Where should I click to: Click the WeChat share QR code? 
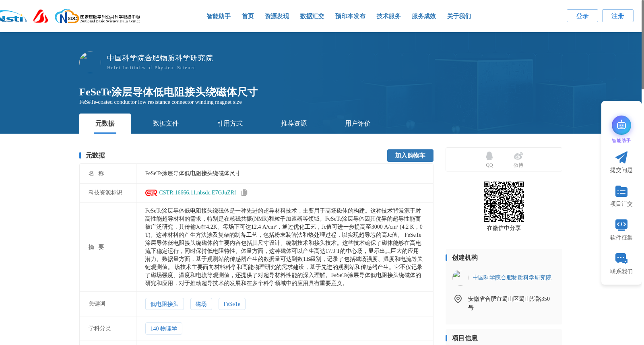[x=504, y=202]
